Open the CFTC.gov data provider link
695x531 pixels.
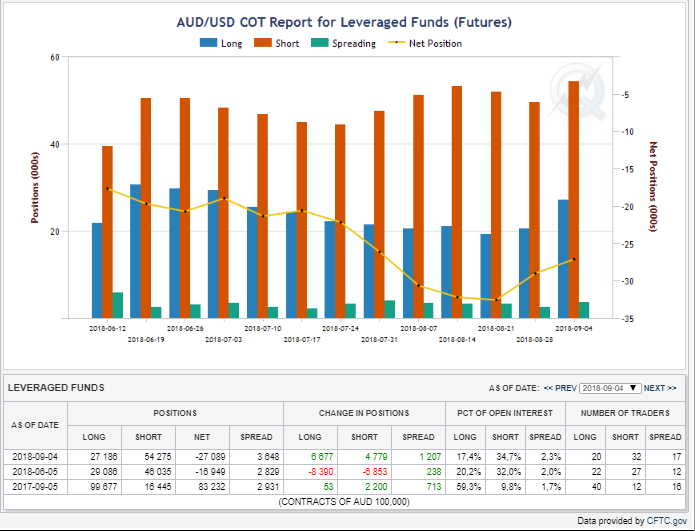[x=667, y=521]
